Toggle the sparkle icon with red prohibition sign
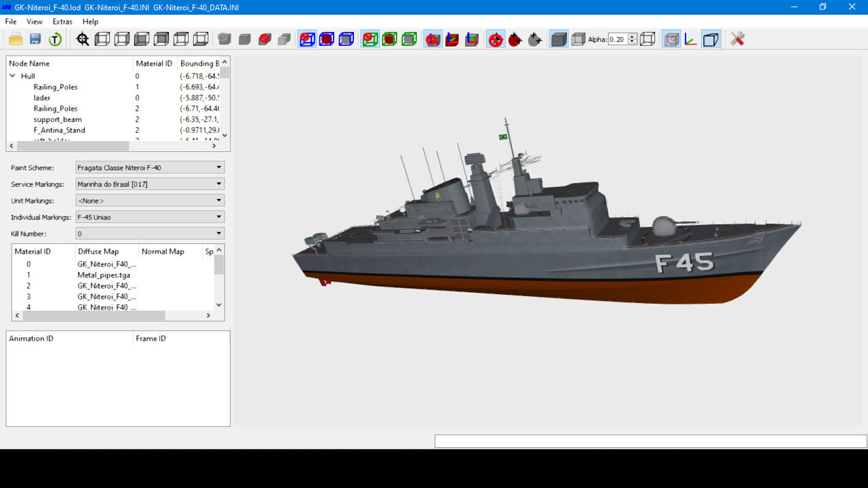The width and height of the screenshot is (868, 488). click(x=496, y=39)
